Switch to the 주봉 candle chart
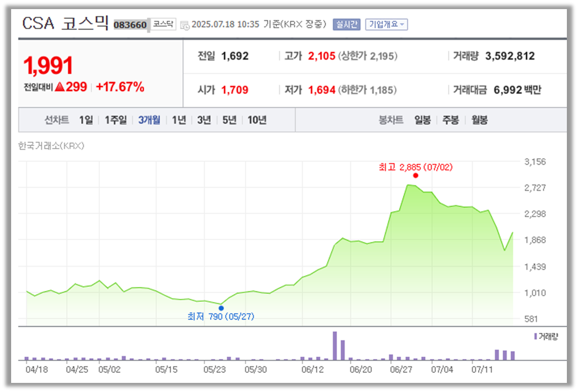This screenshot has height=392, width=578. coord(450,120)
